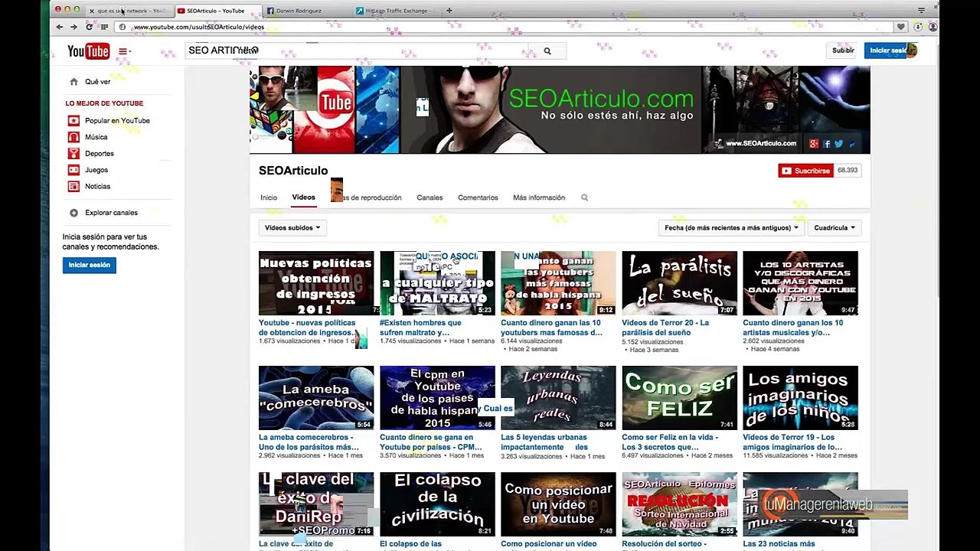Open the Comentarios channel tab
Viewport: 980px width, 551px height.
click(478, 197)
